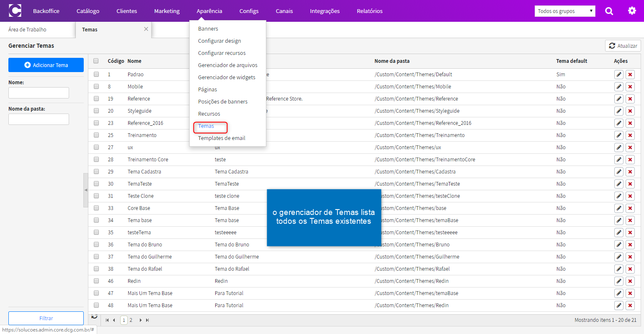
Task: Close the Temas tab with its X
Action: click(146, 29)
